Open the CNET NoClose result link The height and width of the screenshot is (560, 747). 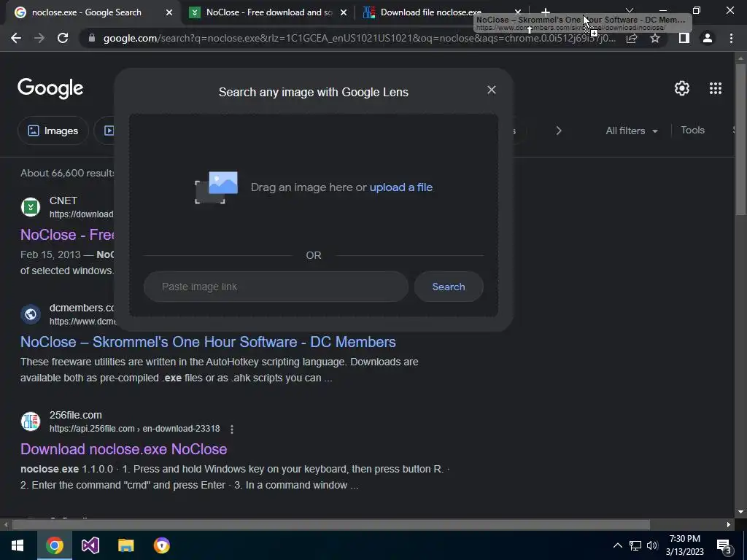coord(67,235)
